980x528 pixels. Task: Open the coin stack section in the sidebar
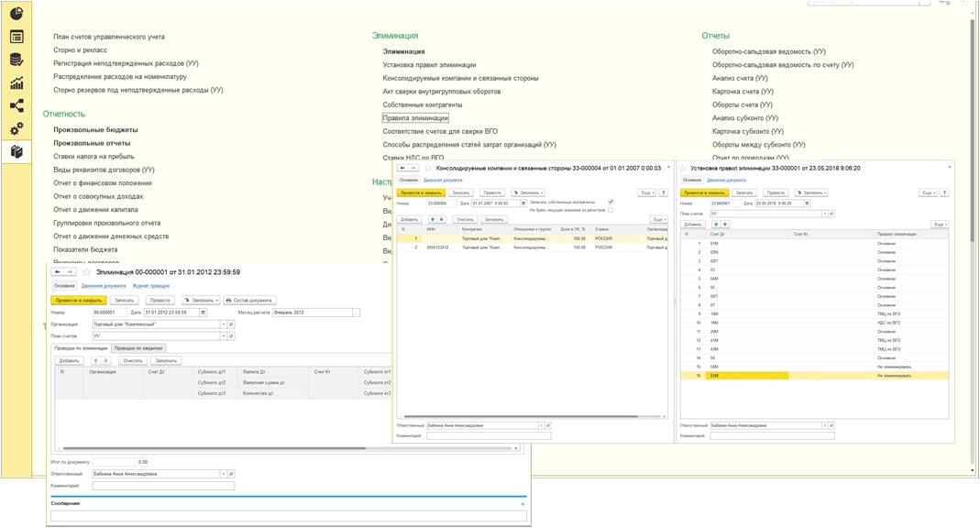pos(17,60)
